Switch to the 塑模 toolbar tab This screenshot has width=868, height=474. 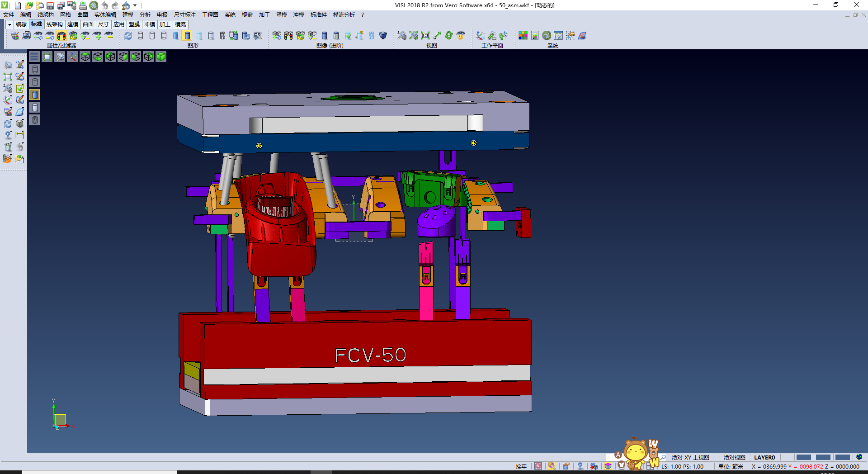(134, 24)
